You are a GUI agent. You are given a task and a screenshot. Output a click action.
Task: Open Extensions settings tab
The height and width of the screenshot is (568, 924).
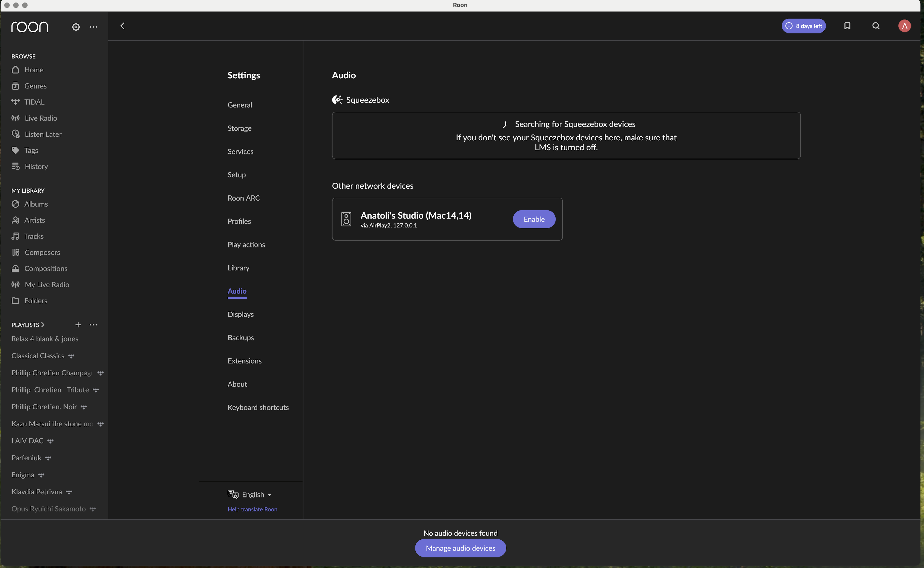[244, 361]
